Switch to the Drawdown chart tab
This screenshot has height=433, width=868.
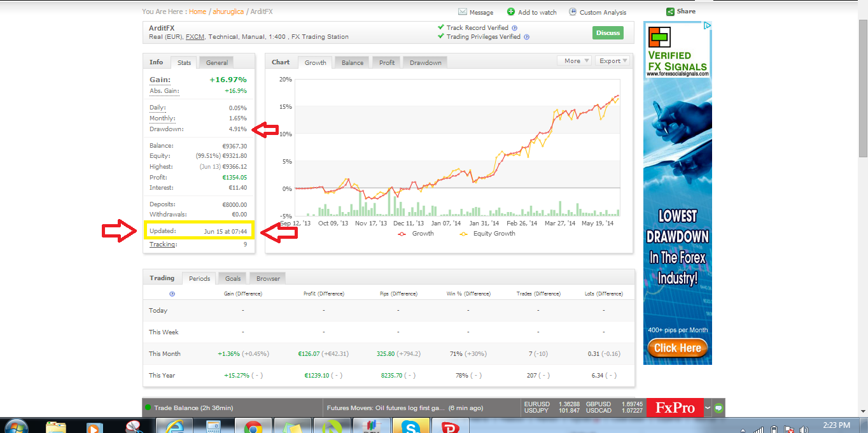click(425, 62)
